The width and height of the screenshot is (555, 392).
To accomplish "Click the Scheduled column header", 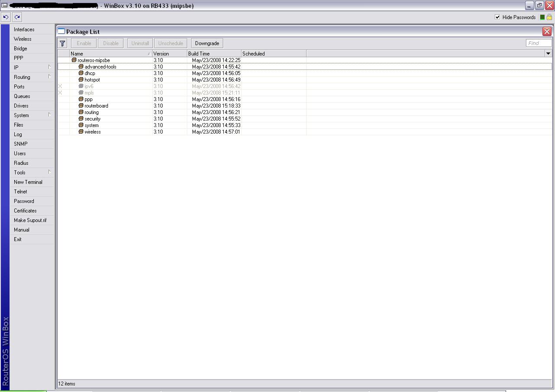I will 274,54.
